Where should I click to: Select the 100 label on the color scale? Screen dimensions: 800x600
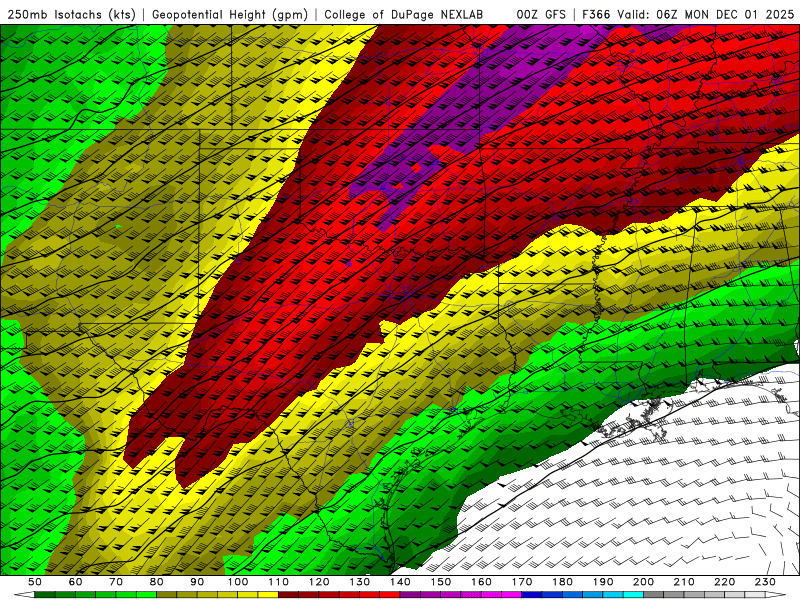pyautogui.click(x=238, y=582)
